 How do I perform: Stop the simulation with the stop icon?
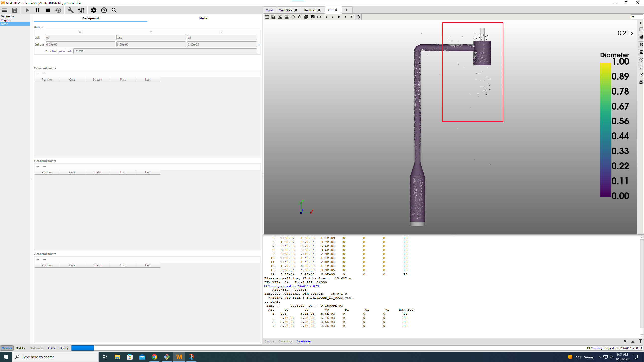pos(48,10)
